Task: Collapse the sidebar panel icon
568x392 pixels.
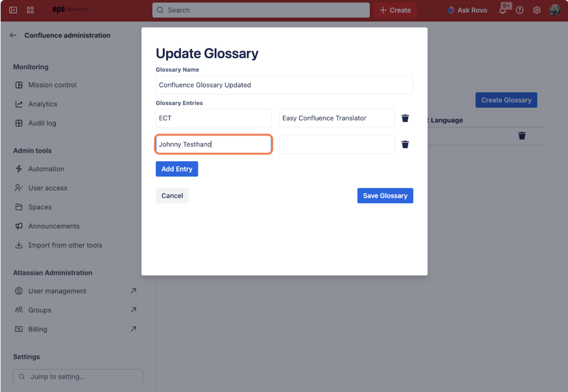Action: point(13,10)
